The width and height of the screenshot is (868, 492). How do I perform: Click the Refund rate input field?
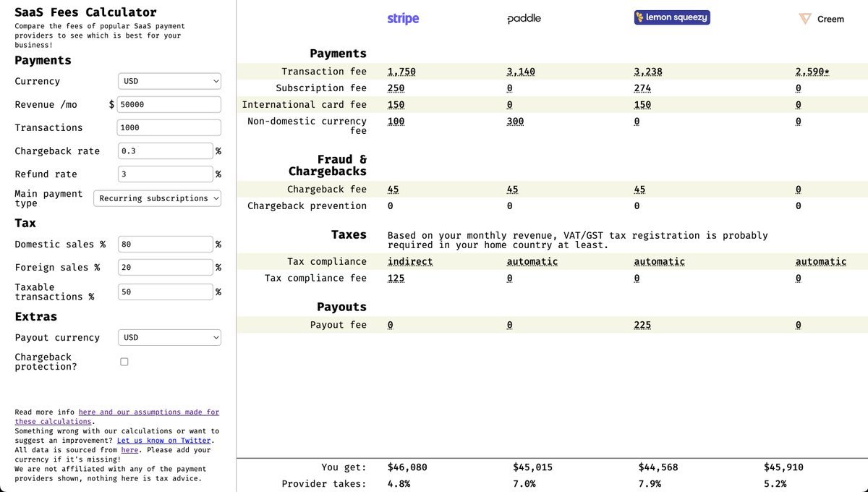(166, 174)
